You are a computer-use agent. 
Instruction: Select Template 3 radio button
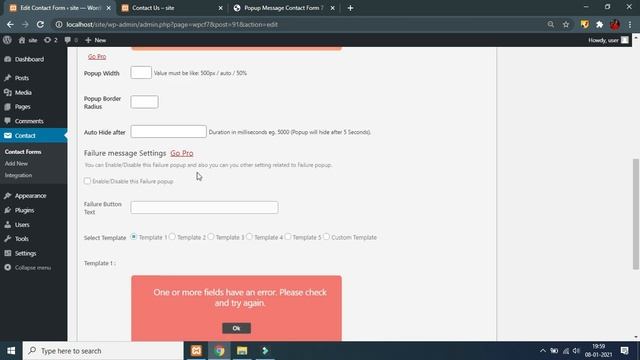click(211, 237)
